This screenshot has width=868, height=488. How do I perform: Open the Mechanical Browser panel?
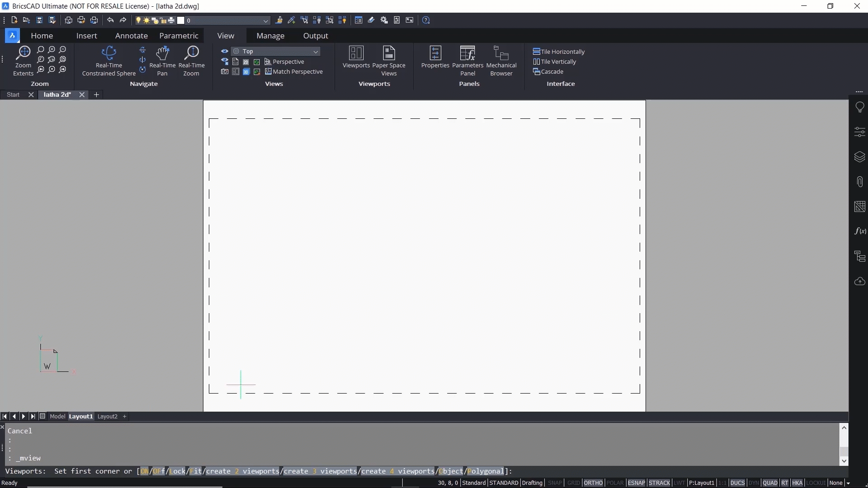pyautogui.click(x=502, y=60)
